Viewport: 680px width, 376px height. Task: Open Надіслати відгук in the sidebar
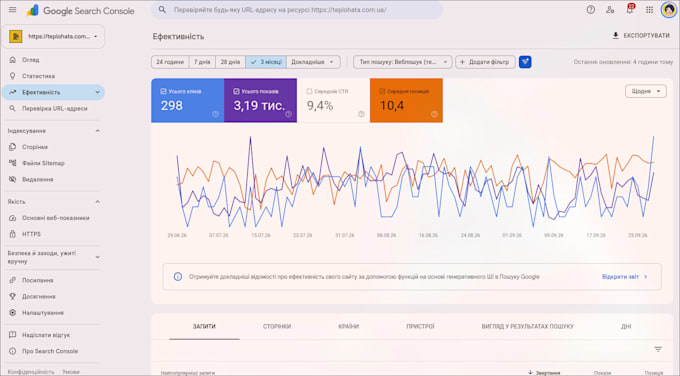(x=46, y=335)
